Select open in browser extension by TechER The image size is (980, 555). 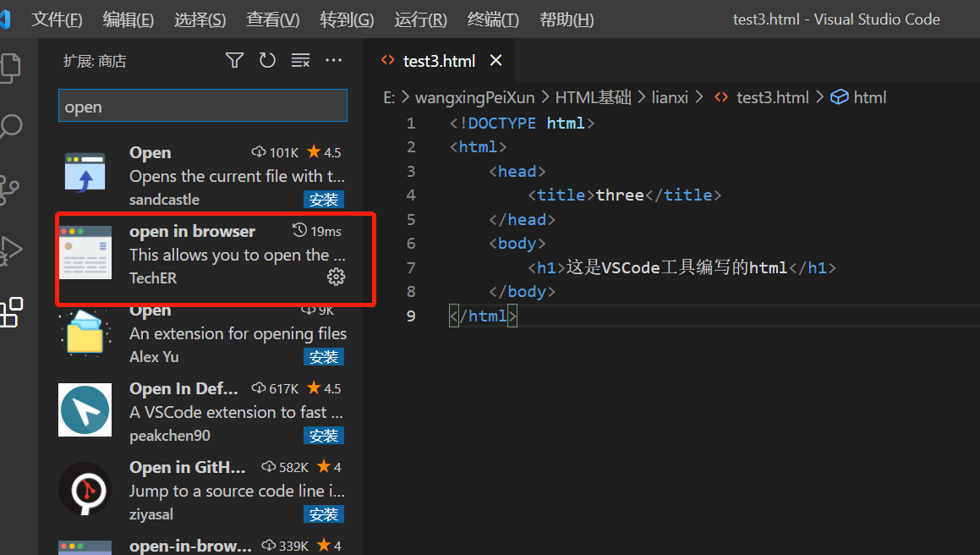202,256
